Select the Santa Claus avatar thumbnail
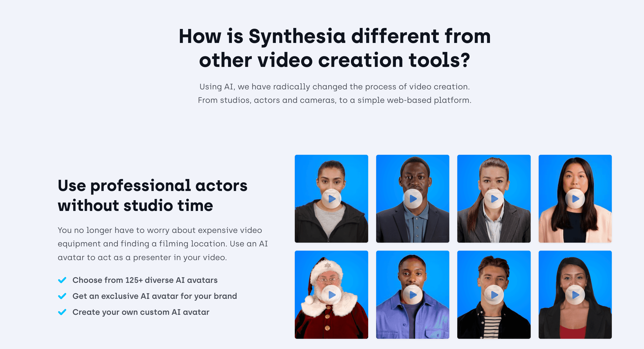Image resolution: width=644 pixels, height=349 pixels. [332, 295]
